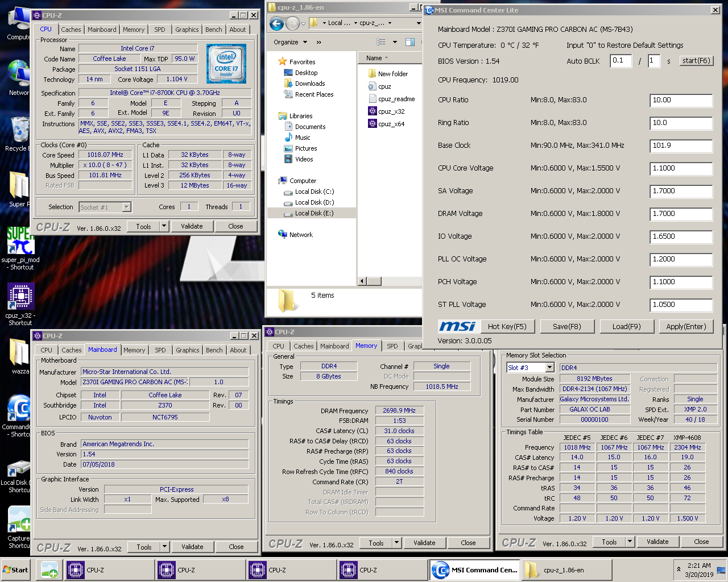
Task: Click the clock showing 2:21 AM
Action: point(699,566)
